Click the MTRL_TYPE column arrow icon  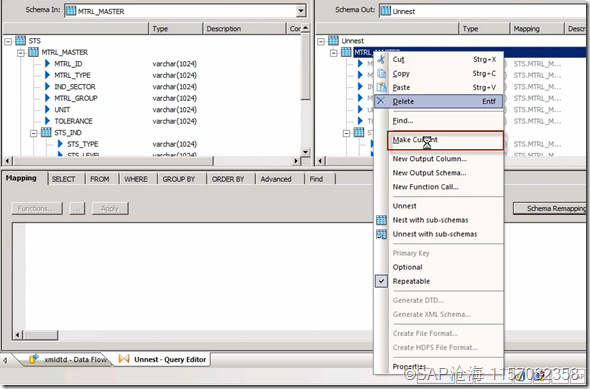(47, 75)
